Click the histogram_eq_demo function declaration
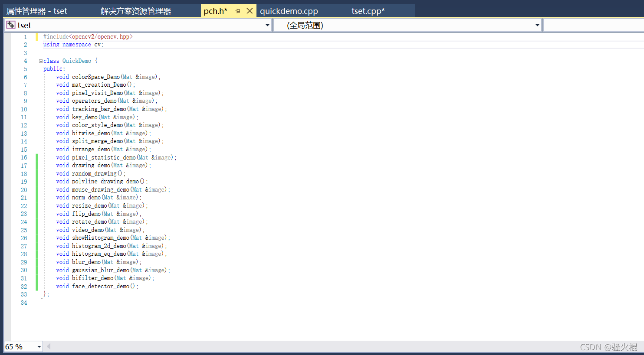644x355 pixels. point(112,254)
